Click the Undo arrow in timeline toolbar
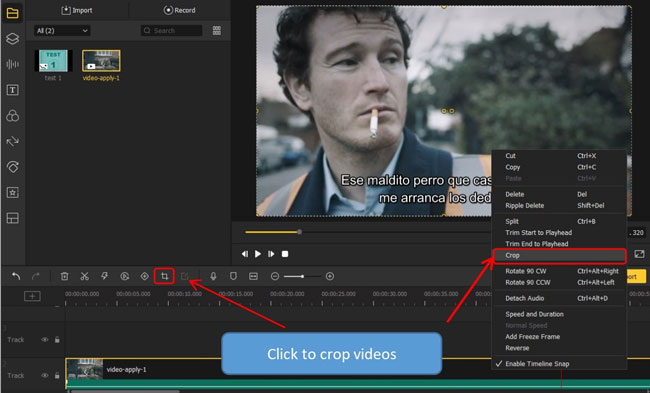 coord(16,276)
